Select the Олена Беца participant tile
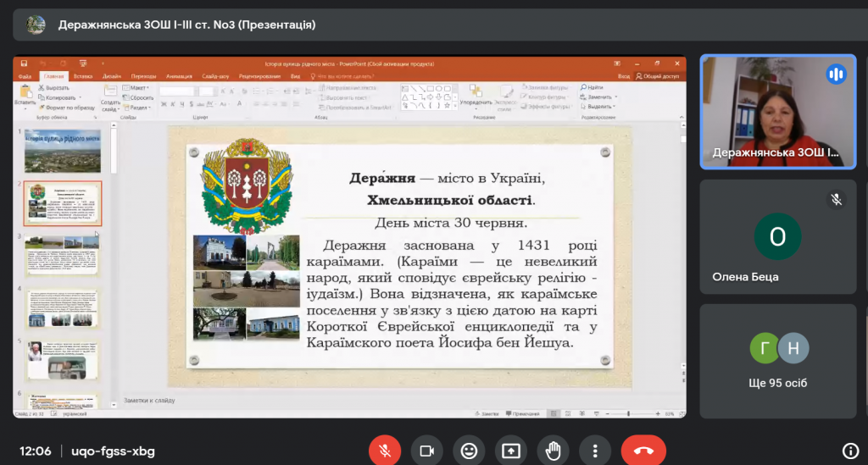 [x=778, y=236]
